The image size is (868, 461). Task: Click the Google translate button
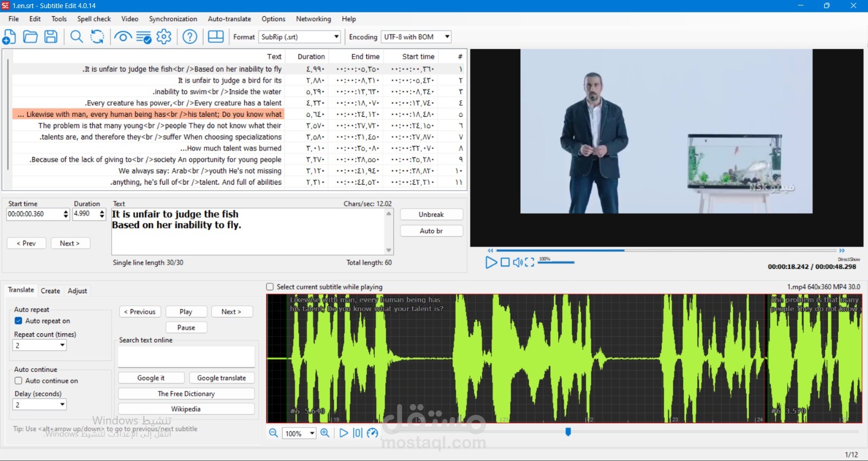point(221,378)
